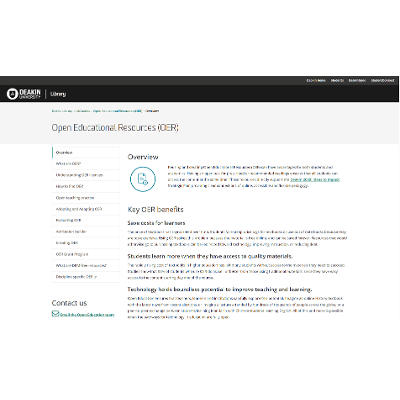
Task: Click 'Technology holds boundless potential' heading
Action: tap(220, 289)
